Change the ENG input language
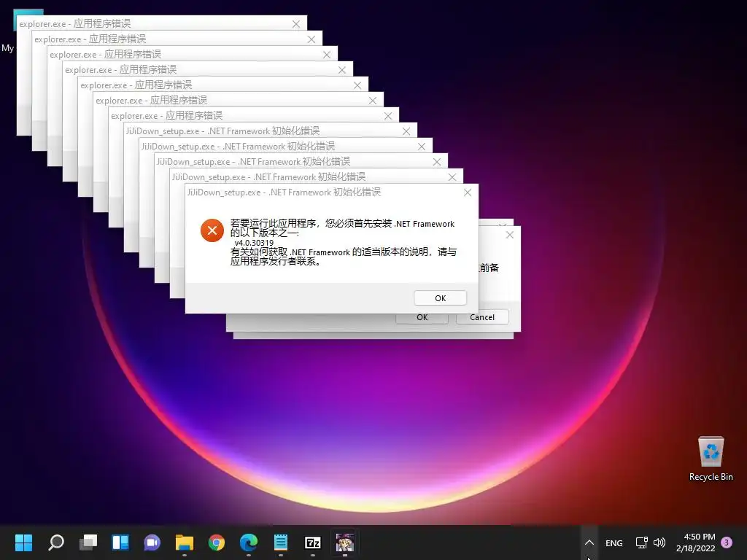This screenshot has width=747, height=560. [x=614, y=542]
